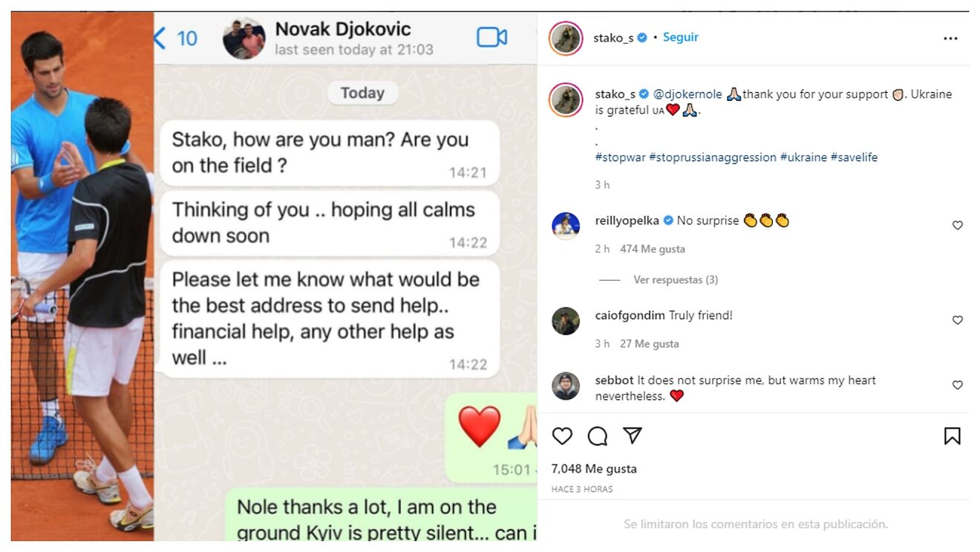
Task: View stako_s profile picture in header
Action: [566, 39]
